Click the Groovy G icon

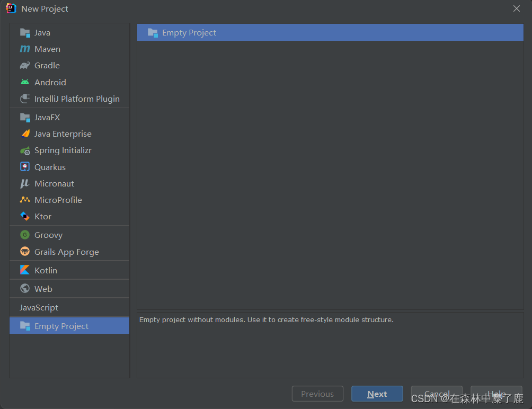[x=25, y=235]
